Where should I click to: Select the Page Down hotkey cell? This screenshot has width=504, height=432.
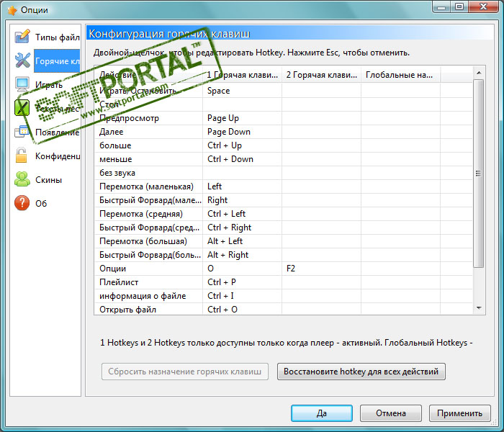pyautogui.click(x=243, y=132)
